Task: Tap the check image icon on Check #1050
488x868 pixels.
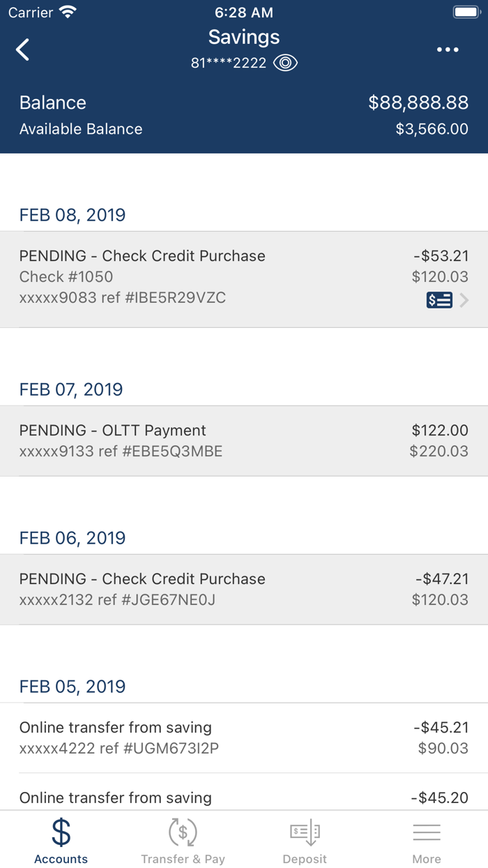Action: pyautogui.click(x=439, y=300)
